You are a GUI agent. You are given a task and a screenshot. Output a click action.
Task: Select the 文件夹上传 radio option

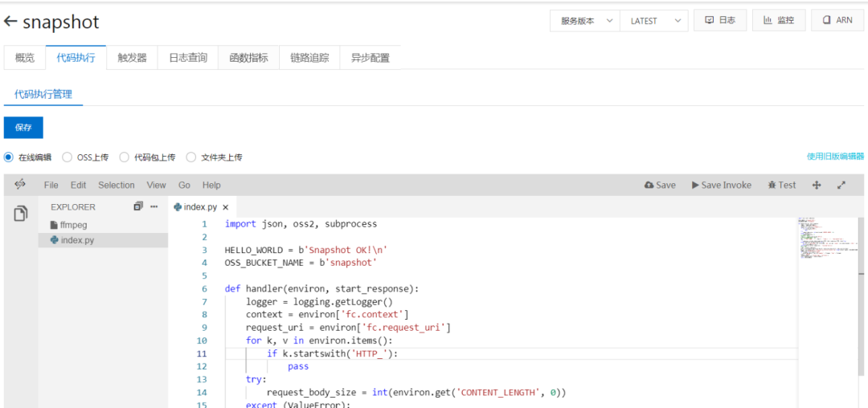191,157
